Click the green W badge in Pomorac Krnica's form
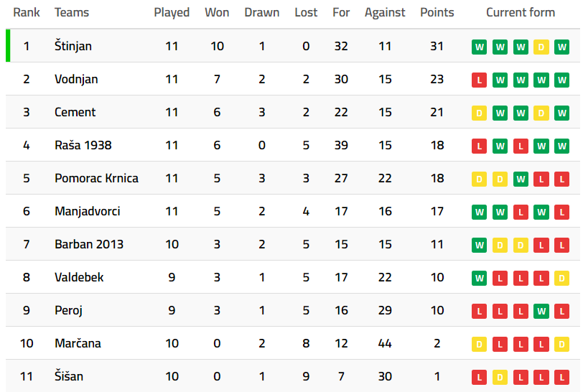The image size is (583, 392). [521, 179]
